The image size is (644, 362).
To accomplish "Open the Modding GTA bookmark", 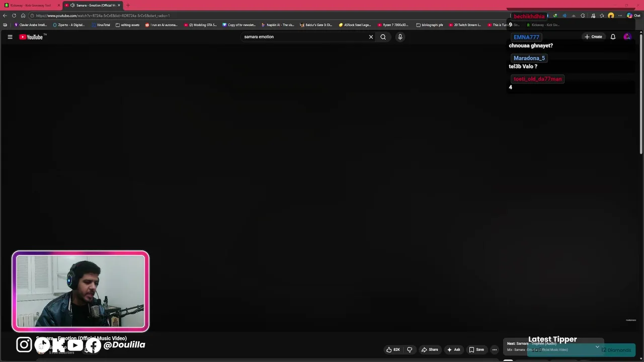I will click(200, 25).
